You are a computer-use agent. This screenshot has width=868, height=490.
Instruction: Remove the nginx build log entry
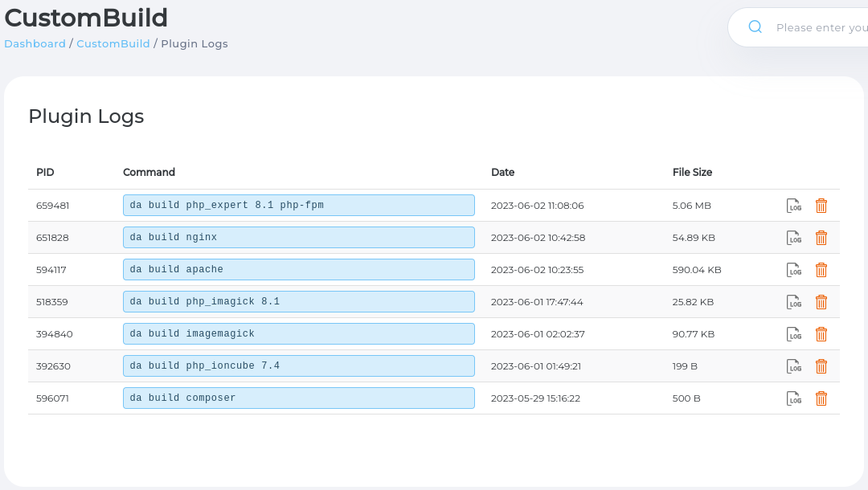click(x=821, y=238)
